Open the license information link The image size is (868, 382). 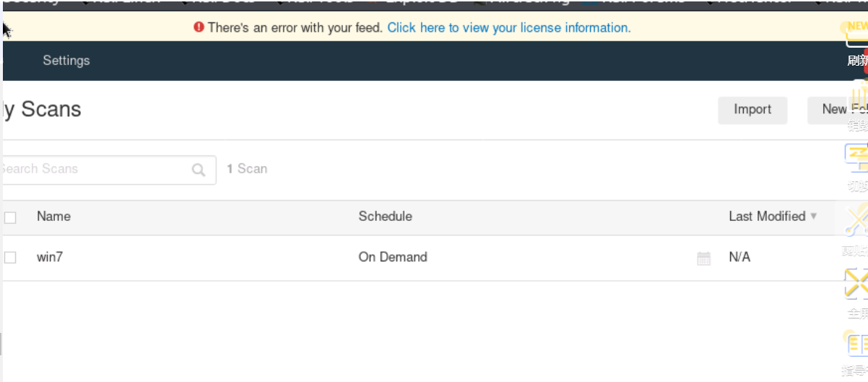click(509, 27)
